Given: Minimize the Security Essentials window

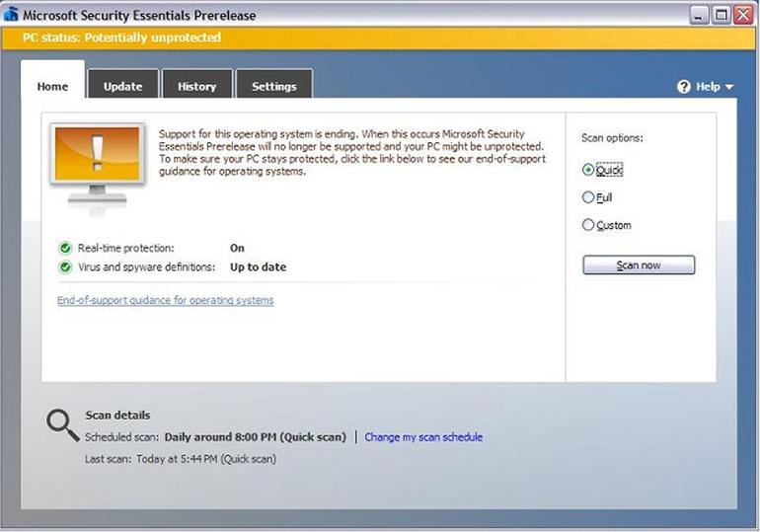Looking at the screenshot, I should (x=699, y=15).
